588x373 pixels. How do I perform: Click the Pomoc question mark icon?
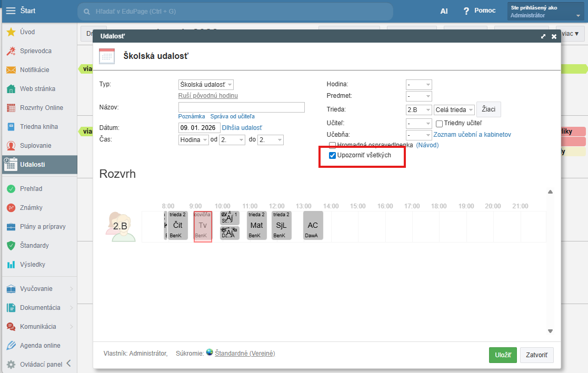[466, 11]
